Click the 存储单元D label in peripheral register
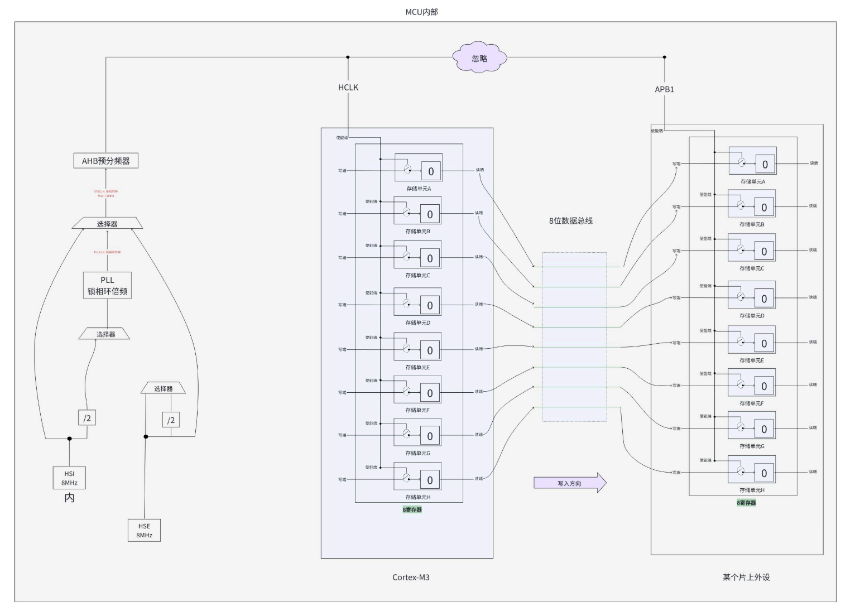Viewport: 855px width, 616px height. coord(752,316)
